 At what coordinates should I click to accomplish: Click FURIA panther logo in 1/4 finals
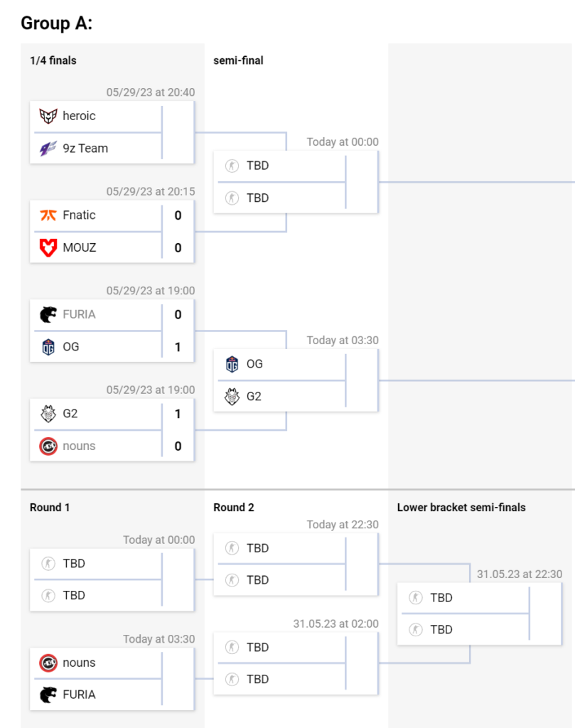(48, 314)
